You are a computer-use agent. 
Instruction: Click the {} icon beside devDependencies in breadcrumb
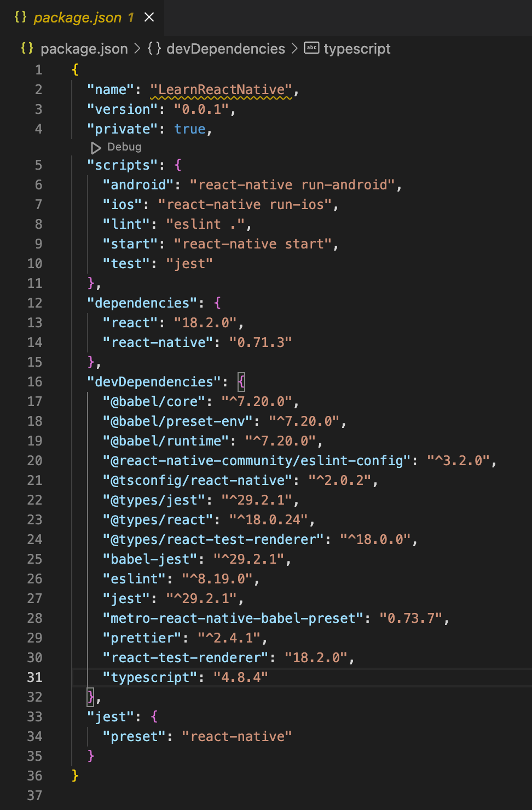(153, 49)
